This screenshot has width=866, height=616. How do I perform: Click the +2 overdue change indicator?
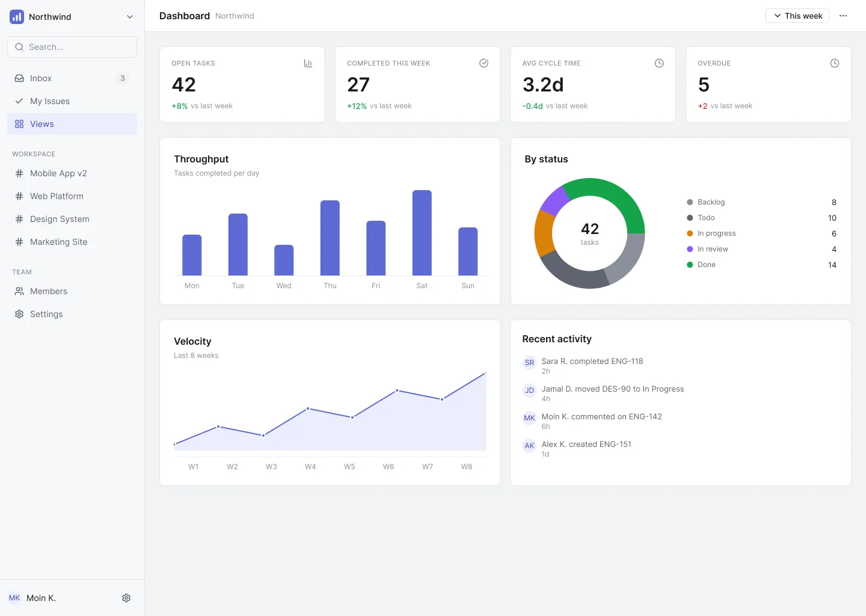click(x=702, y=106)
